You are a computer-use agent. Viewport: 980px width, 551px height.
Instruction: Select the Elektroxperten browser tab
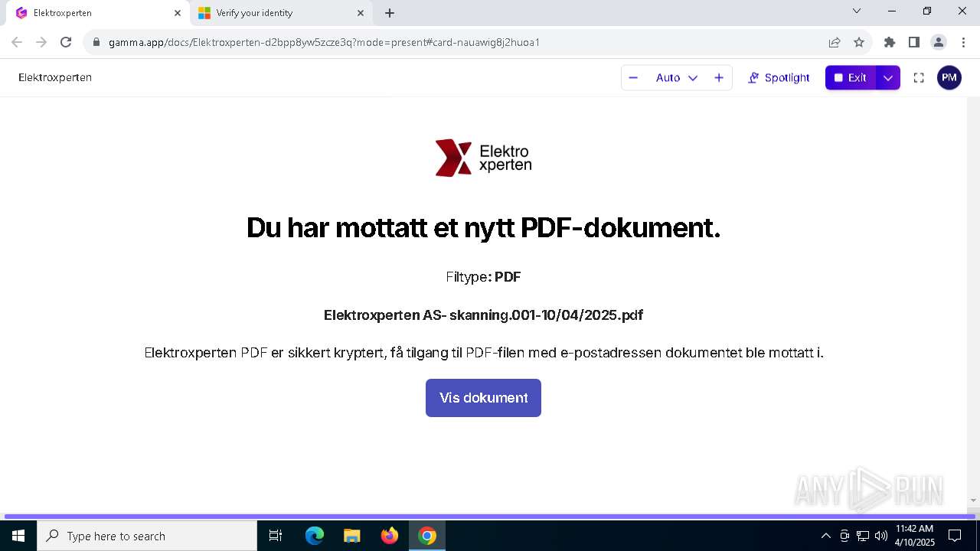97,13
